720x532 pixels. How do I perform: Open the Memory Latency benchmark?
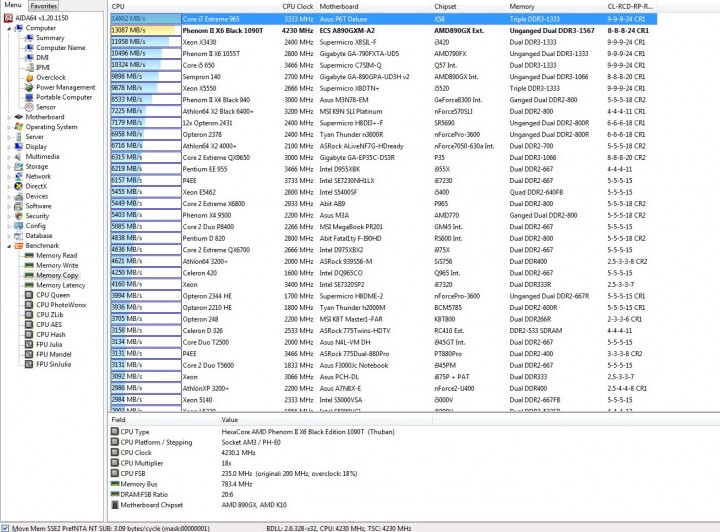61,285
